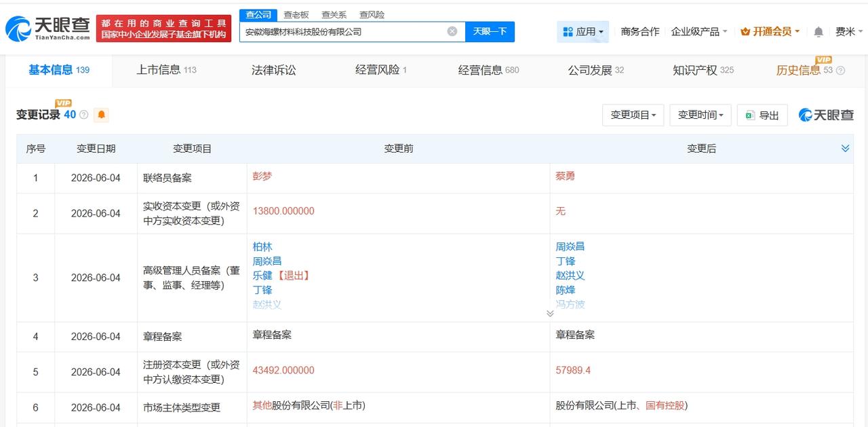Select the 经营信息 tab

click(x=489, y=70)
